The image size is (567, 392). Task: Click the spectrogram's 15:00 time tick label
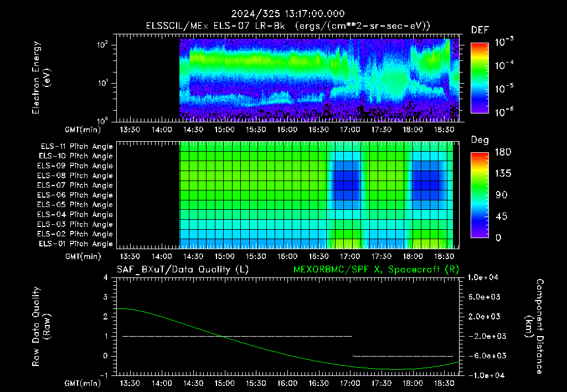[x=224, y=130]
